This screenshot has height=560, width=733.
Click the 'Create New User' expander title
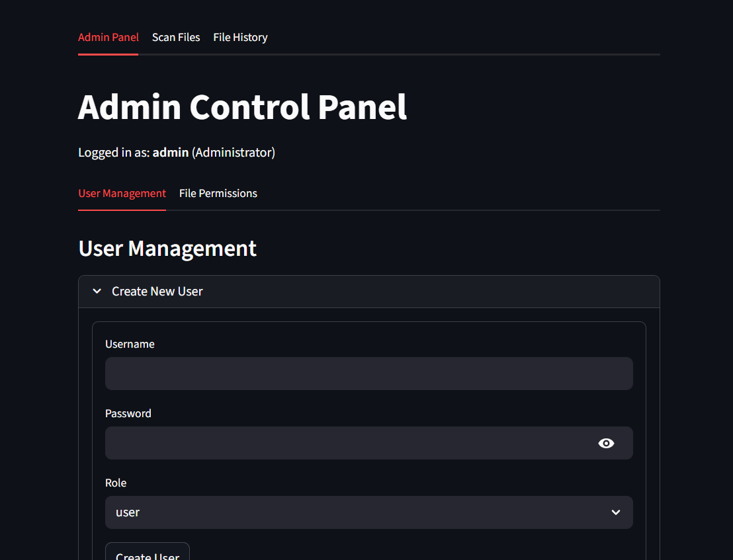coord(157,292)
